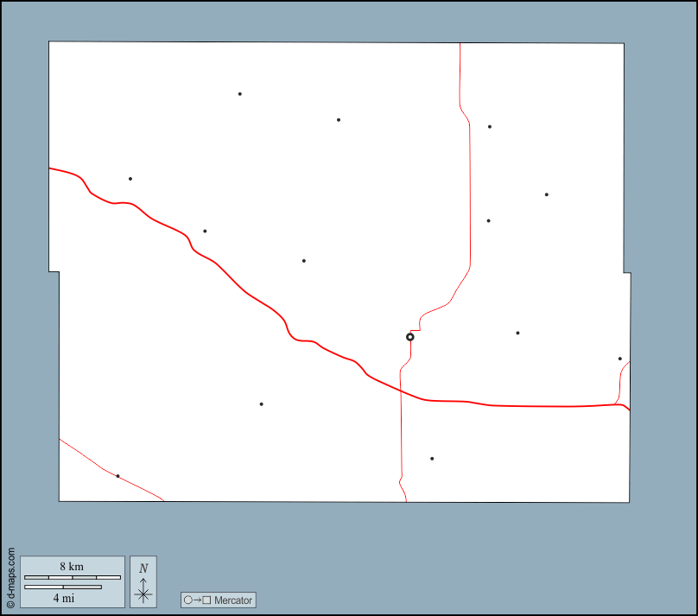698x616 pixels.
Task: Click the copyright symbol beside d-maps.com
Action: [10, 605]
